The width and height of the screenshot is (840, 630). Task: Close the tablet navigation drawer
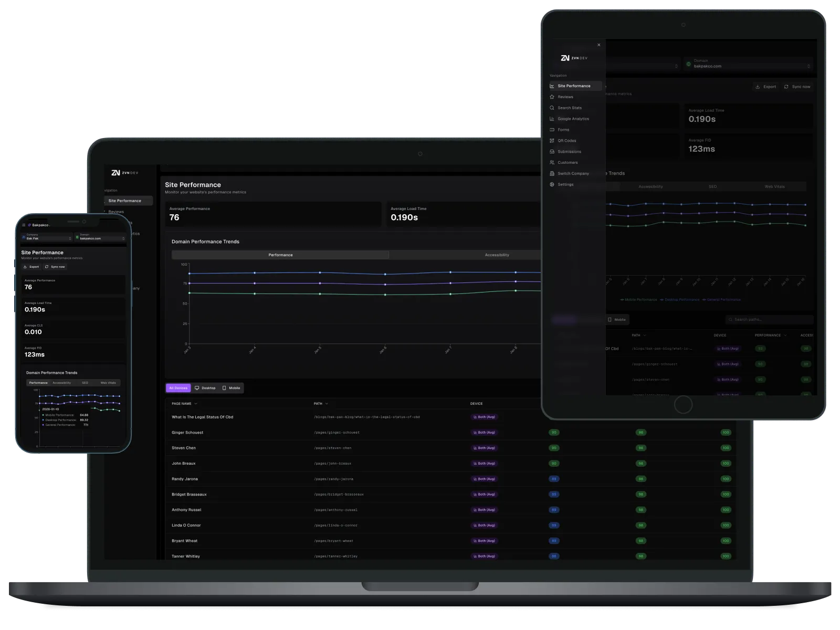tap(598, 45)
